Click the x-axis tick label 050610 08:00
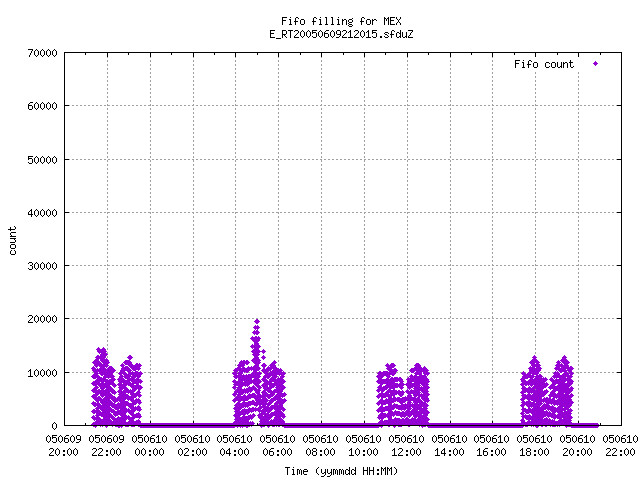The height and width of the screenshot is (480, 640). 320,446
